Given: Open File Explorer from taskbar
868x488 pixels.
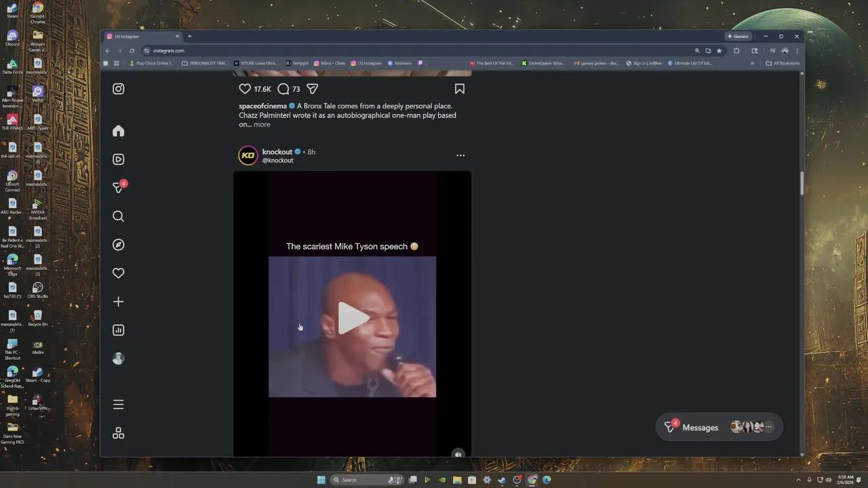Looking at the screenshot, I should click(457, 480).
